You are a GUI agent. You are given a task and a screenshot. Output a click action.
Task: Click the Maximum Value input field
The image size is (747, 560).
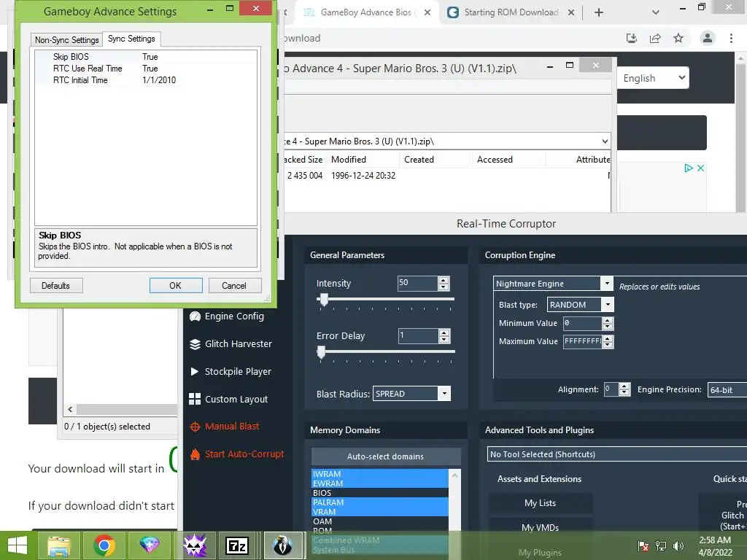coord(582,341)
